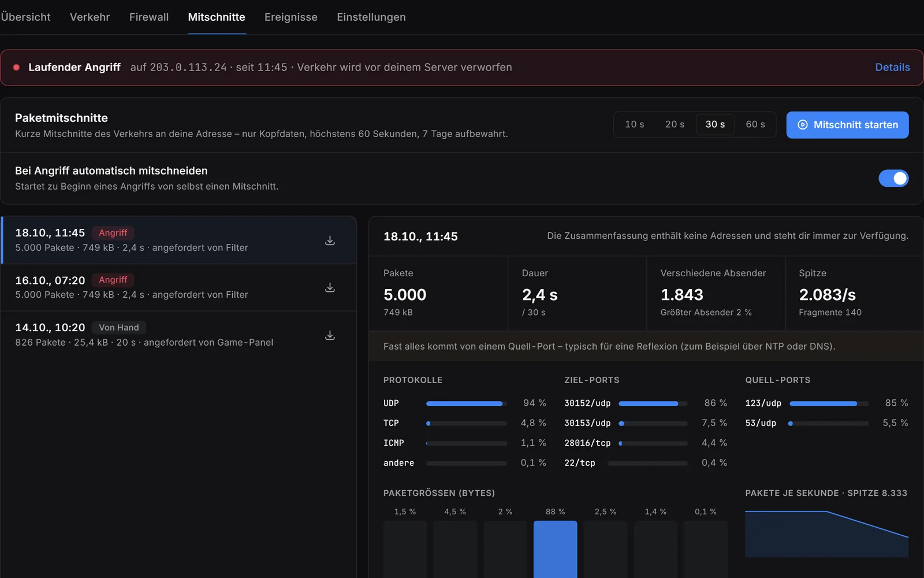Select the 18.10., 11:45 capture row

(x=179, y=240)
